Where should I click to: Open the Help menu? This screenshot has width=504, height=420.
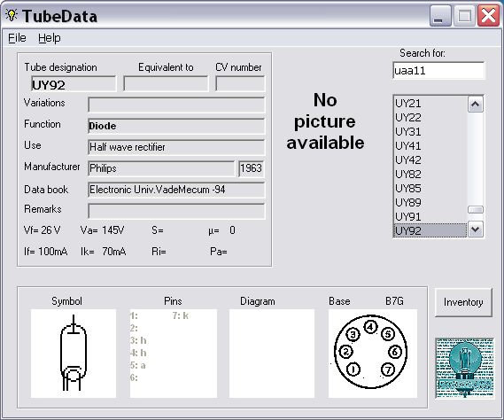50,38
